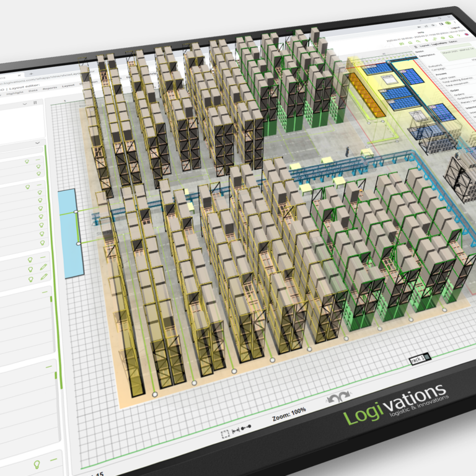Toggle the topmost light bulb visibility icon
The image size is (476, 476).
(x=28, y=161)
